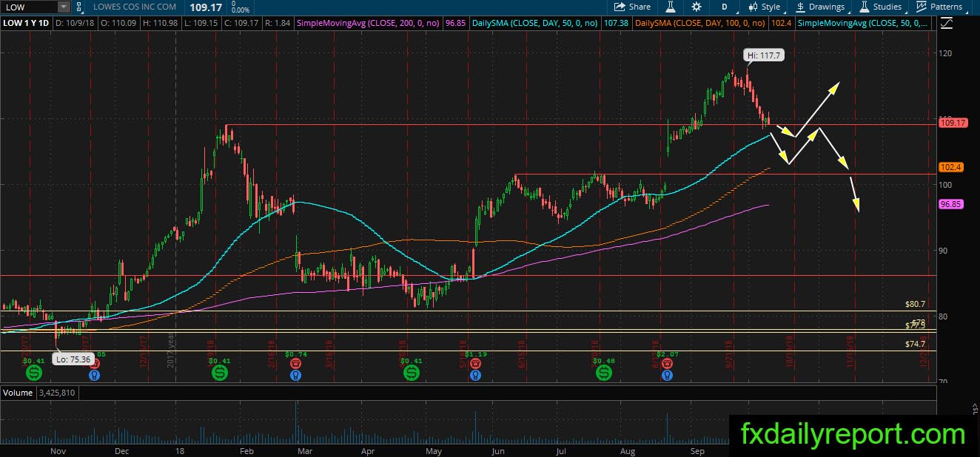Click the blue lightbulb icon near Nov earnings

[x=94, y=375]
